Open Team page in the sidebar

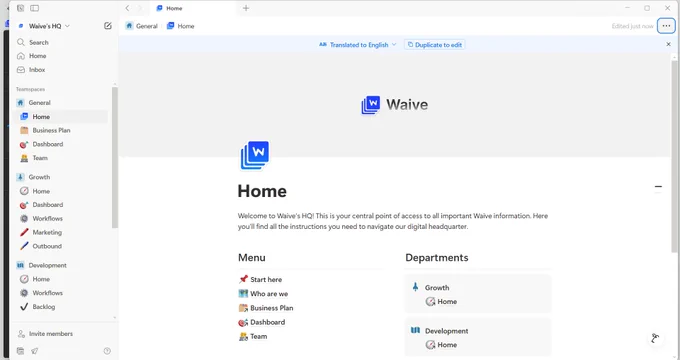click(40, 158)
